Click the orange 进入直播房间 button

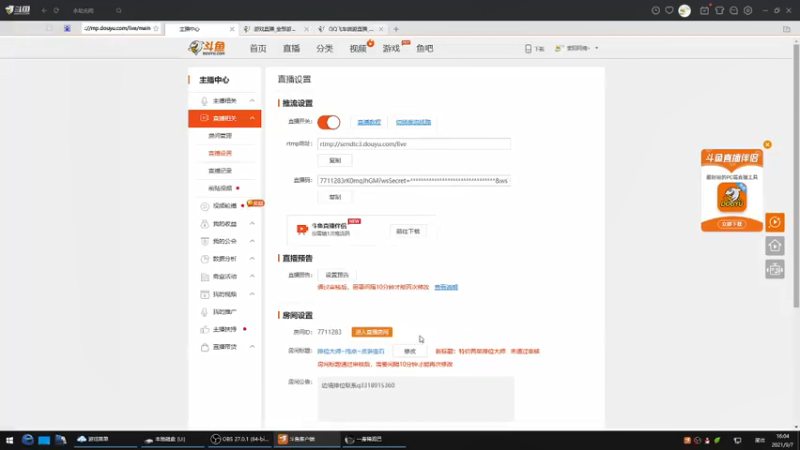372,332
